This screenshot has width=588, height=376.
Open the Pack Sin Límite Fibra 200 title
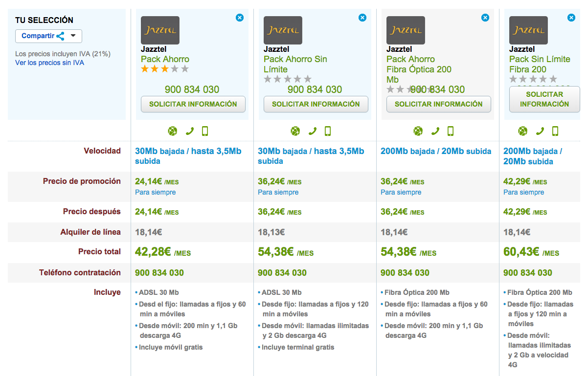(x=540, y=64)
